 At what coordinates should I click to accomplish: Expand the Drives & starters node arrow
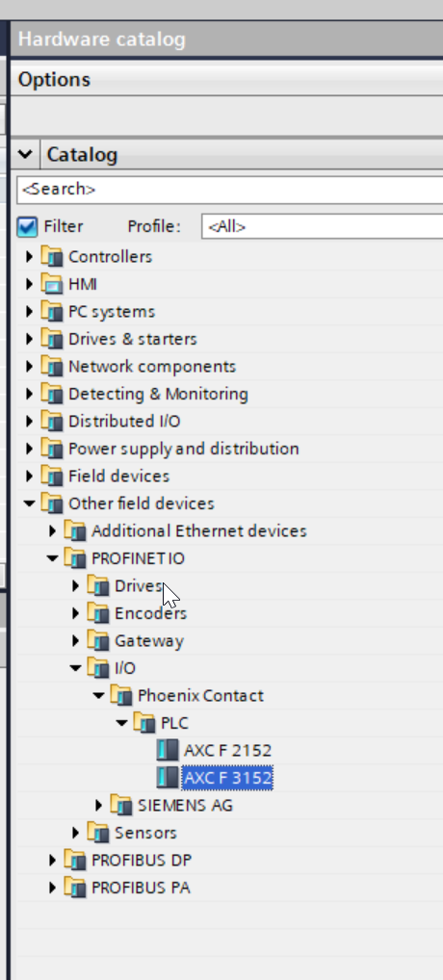point(29,340)
